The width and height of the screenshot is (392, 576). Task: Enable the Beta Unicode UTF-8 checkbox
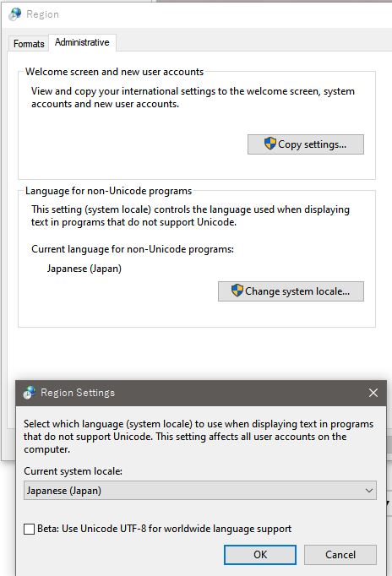click(x=29, y=529)
